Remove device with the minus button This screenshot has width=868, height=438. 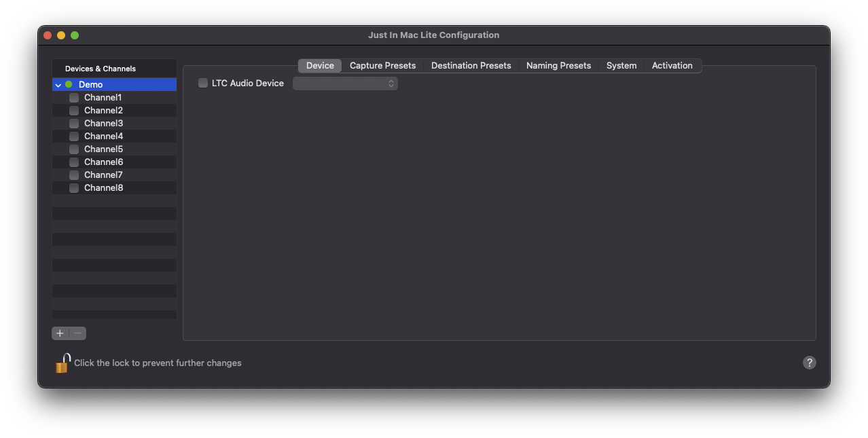(78, 333)
